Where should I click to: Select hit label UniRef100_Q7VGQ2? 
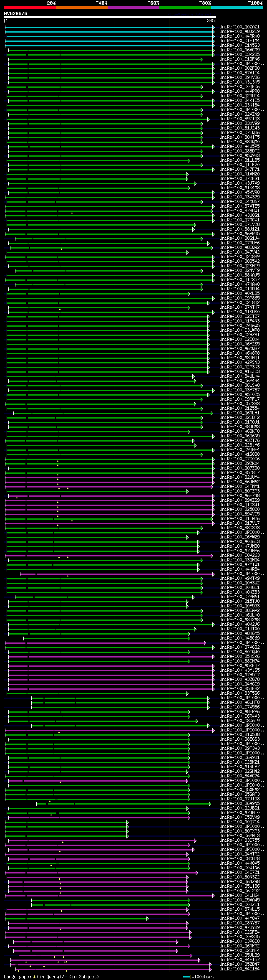tap(239, 647)
